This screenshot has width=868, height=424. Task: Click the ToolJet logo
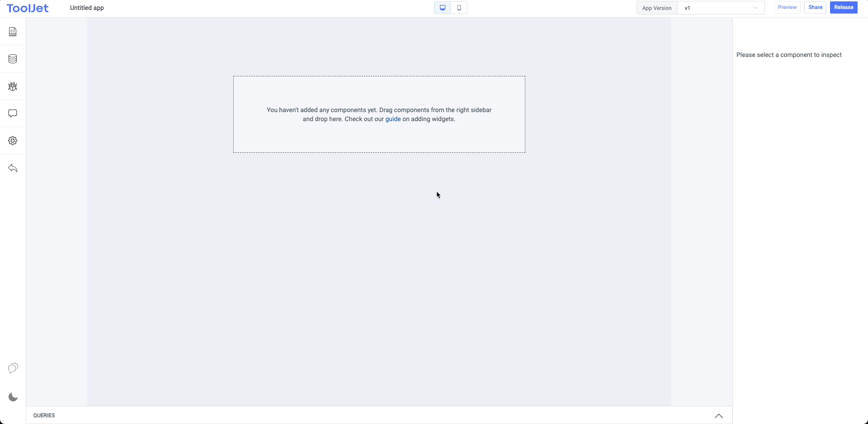[x=28, y=8]
